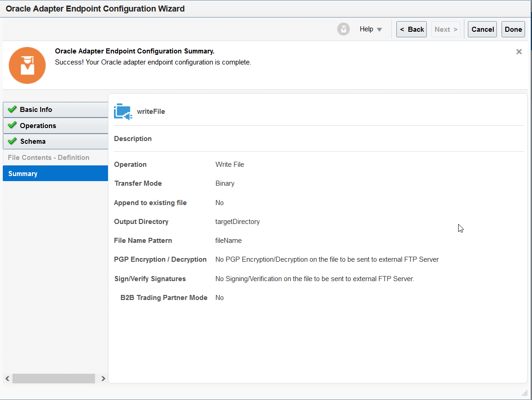The height and width of the screenshot is (400, 532).
Task: Click the Cancel button
Action: pos(482,29)
